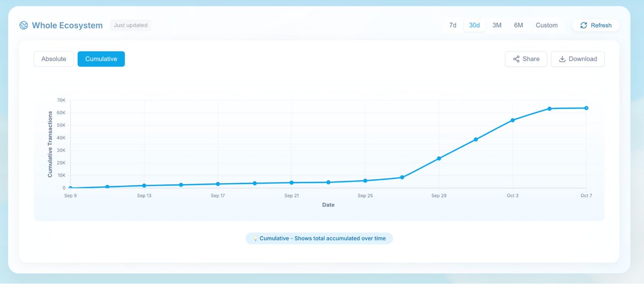Click the Oct 7 final data point

point(586,108)
